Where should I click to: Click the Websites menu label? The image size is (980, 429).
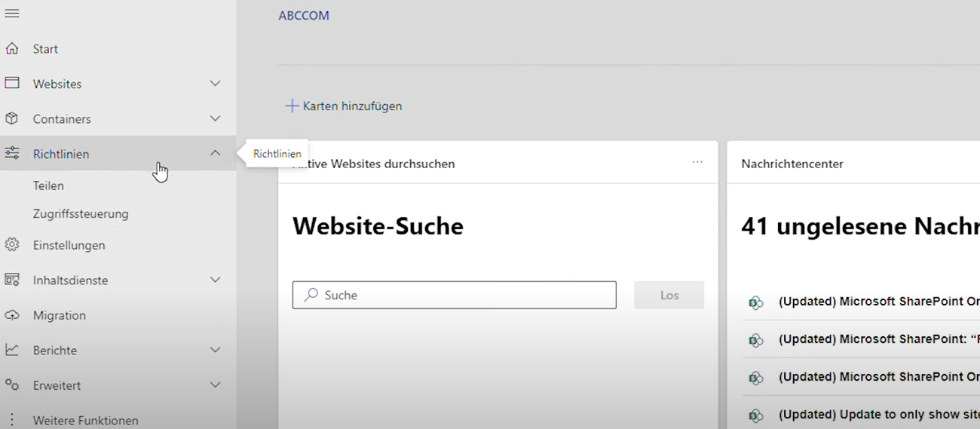(x=57, y=84)
